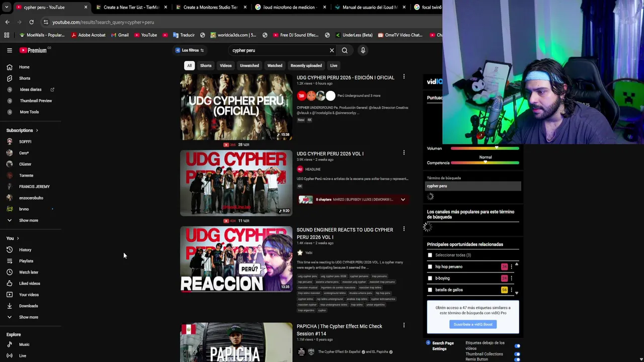Clear the search box with the X icon

pyautogui.click(x=332, y=50)
